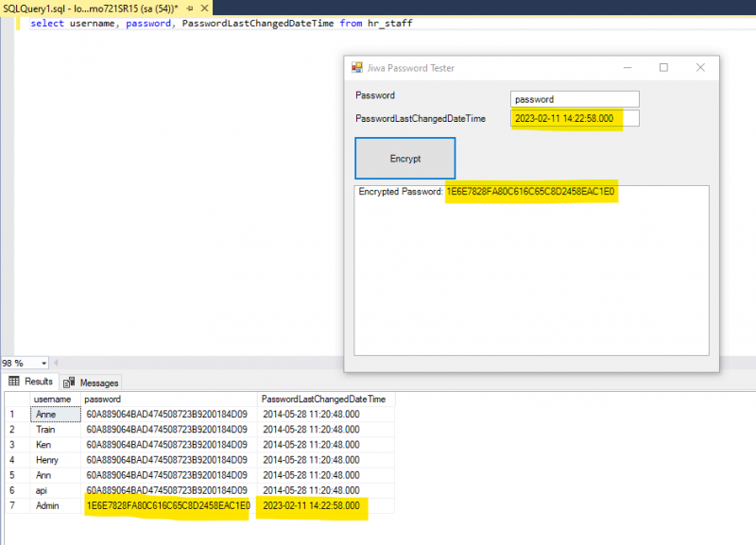Minimize the Jiwa Password Tester window
756x545 pixels.
(x=627, y=68)
